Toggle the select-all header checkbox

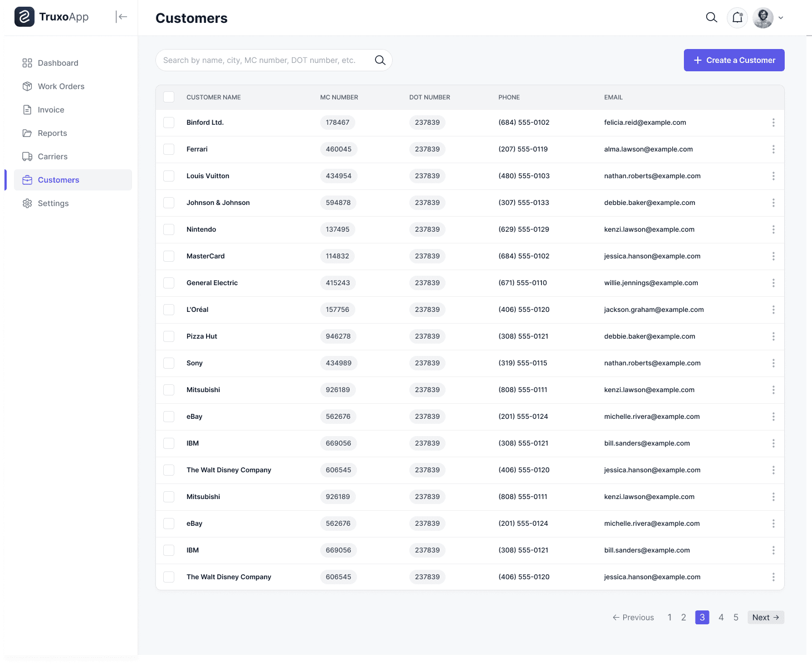pyautogui.click(x=169, y=97)
